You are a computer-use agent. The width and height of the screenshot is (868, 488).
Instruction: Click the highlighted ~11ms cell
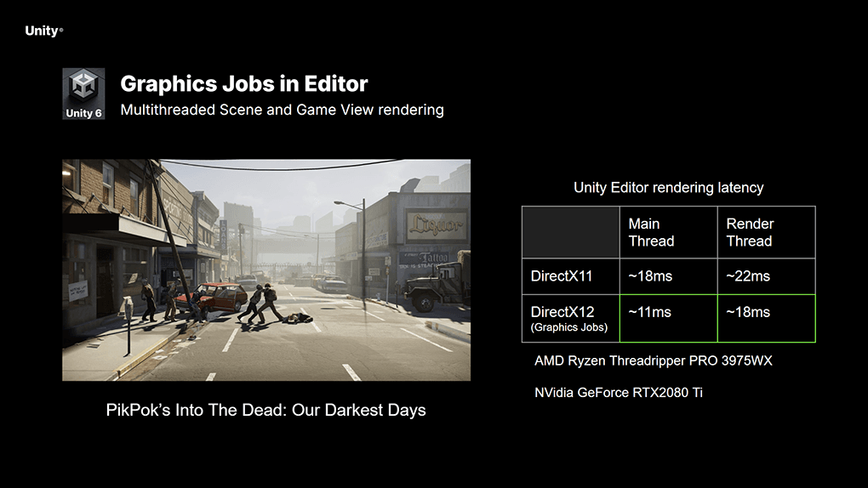pos(668,319)
